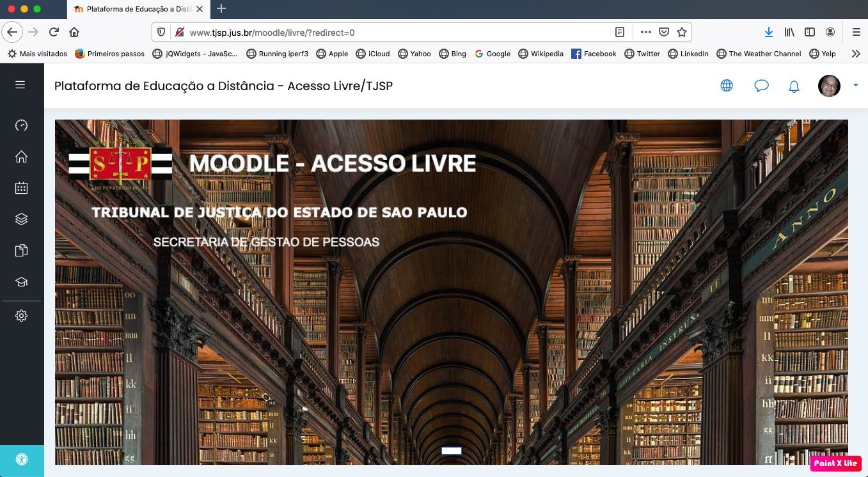Open Bing bookmark
Screen dimensions: 868x477
(x=453, y=54)
